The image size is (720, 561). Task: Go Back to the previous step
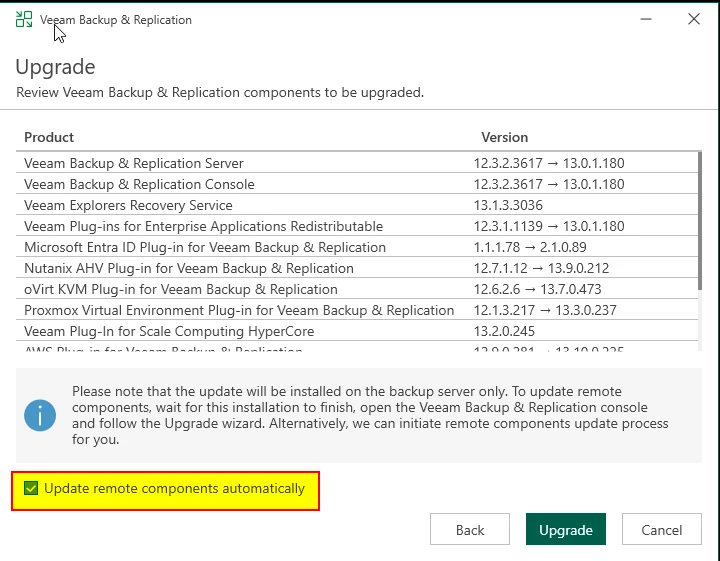point(470,530)
